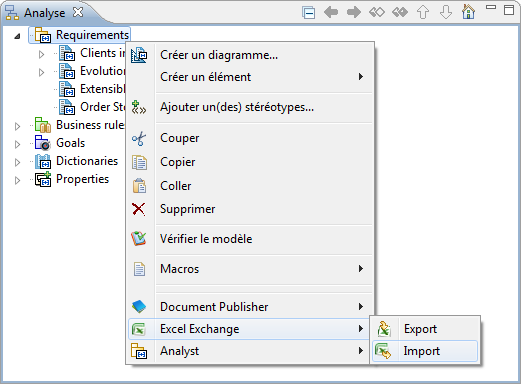The height and width of the screenshot is (384, 521).
Task: Click the Vérifier le modèle check icon
Action: pyautogui.click(x=139, y=239)
